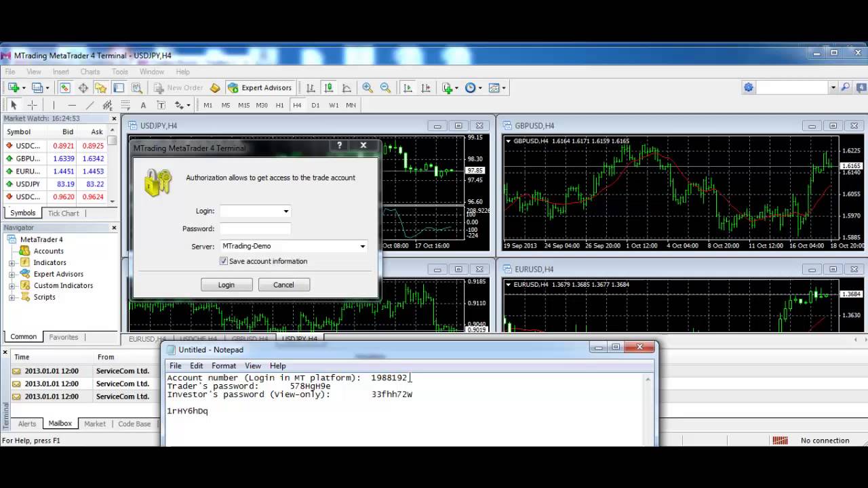
Task: Open Notepad's Edit menu
Action: (196, 365)
